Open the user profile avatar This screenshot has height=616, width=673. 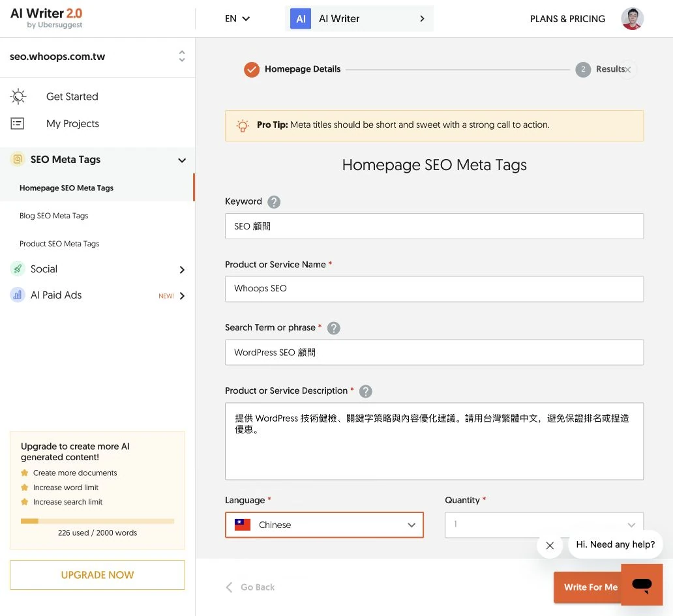pyautogui.click(x=632, y=18)
